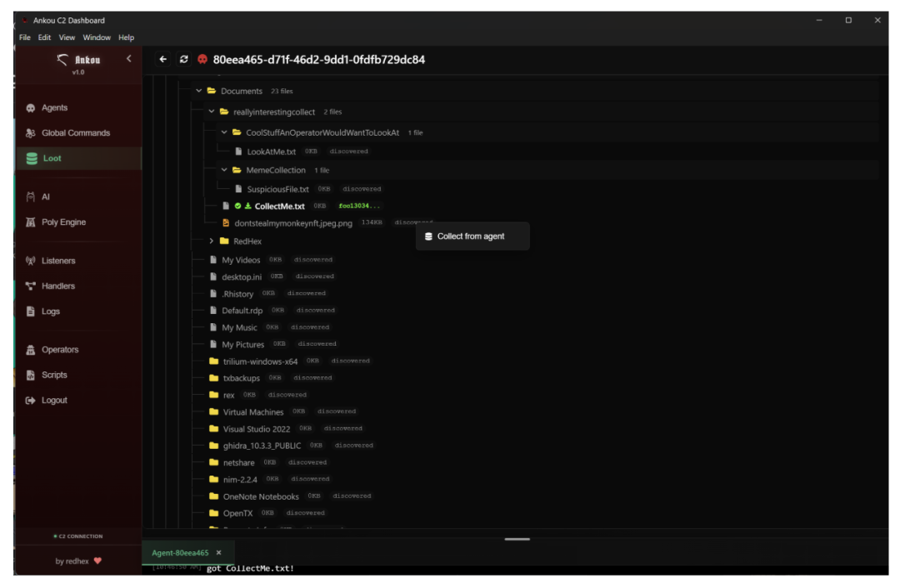Click the Handlers icon in sidebar
The width and height of the screenshot is (900, 588).
coord(31,286)
